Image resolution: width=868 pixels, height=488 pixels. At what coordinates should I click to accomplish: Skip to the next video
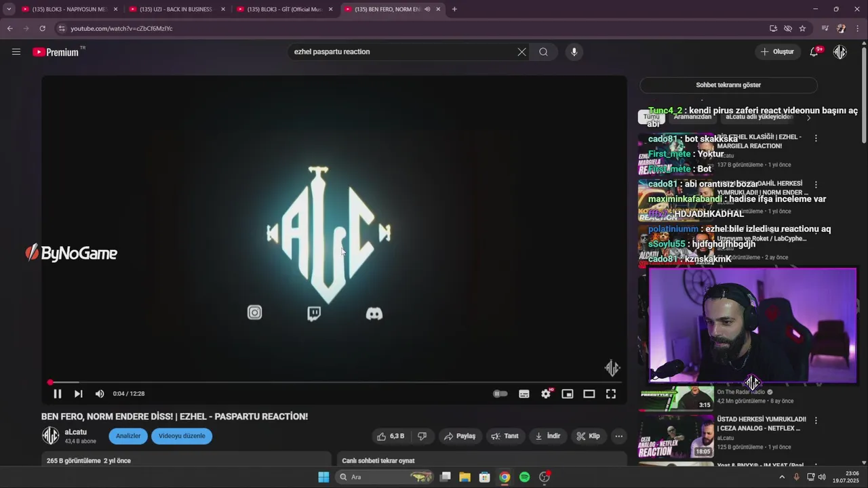tap(79, 394)
